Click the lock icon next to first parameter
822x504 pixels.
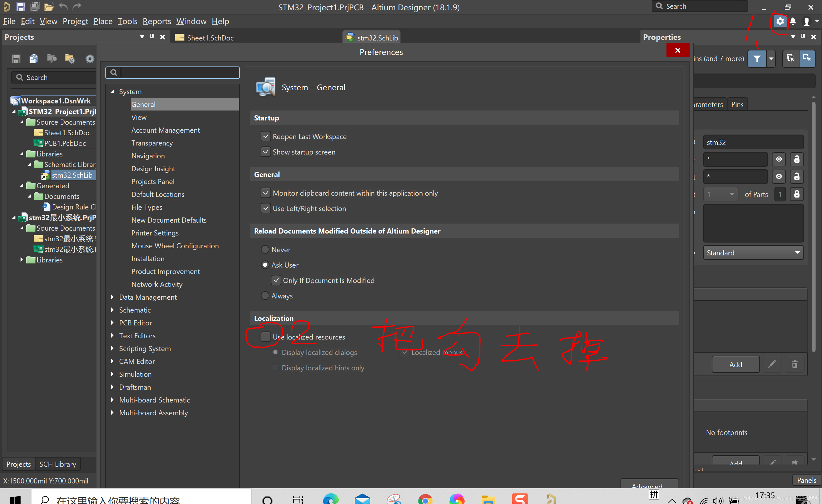[797, 159]
